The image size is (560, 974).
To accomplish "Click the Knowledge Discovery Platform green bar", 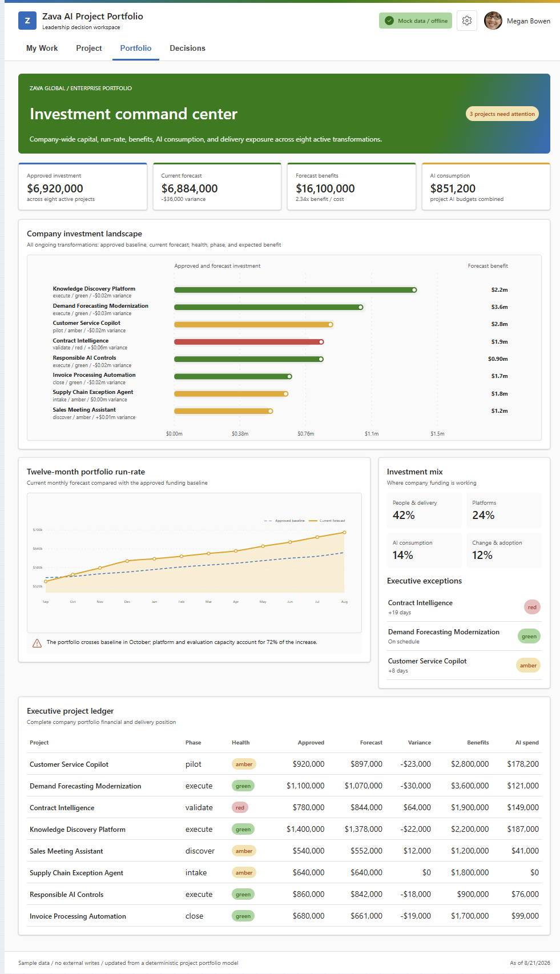I will pyautogui.click(x=295, y=290).
